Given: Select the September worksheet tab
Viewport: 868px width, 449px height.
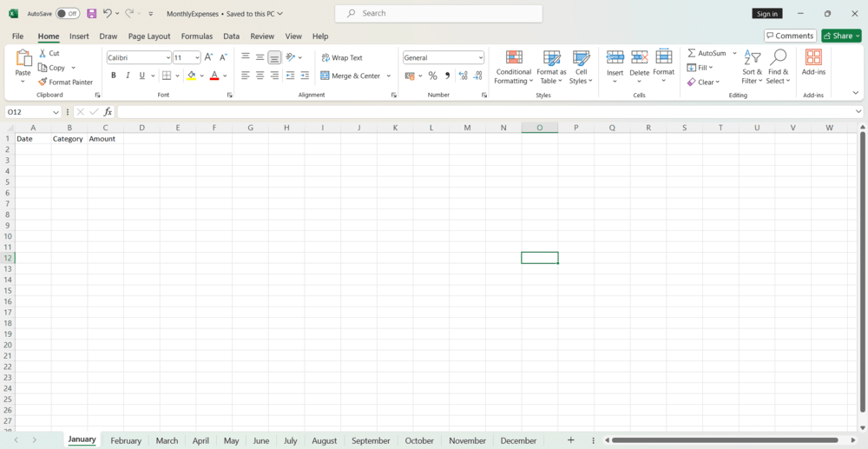Looking at the screenshot, I should 371,440.
